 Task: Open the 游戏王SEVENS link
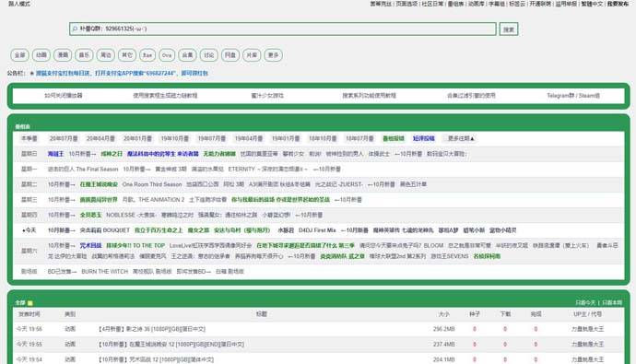[450, 256]
